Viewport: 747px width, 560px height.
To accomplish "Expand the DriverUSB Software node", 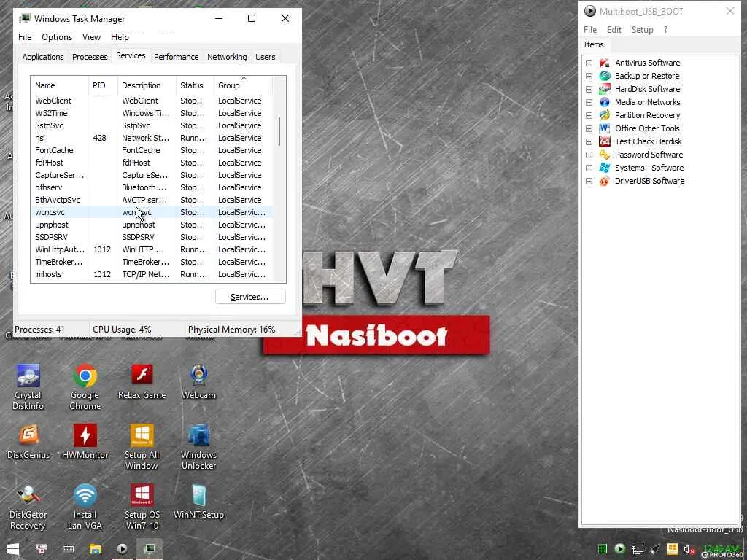I will pos(589,181).
